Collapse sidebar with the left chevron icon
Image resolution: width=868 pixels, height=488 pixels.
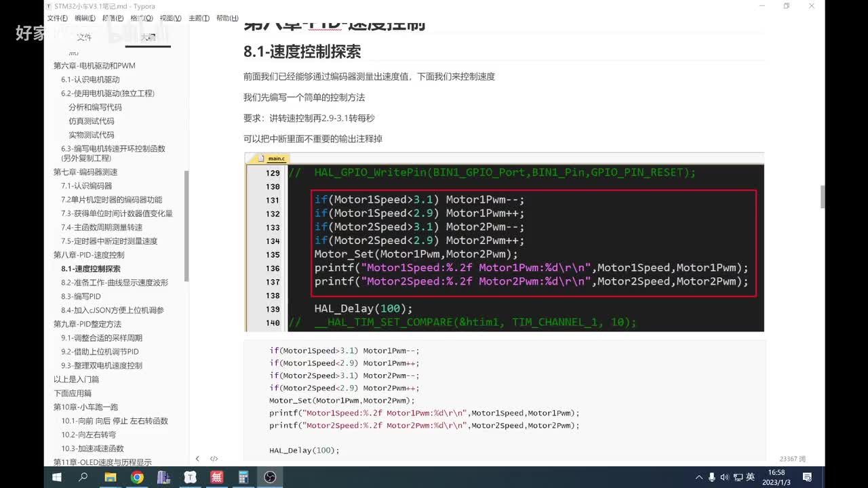[x=197, y=459]
